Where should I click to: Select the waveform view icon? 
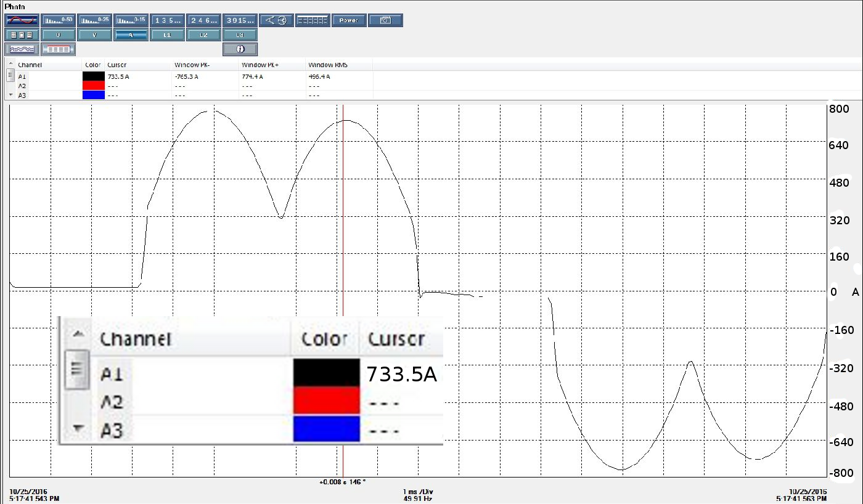point(22,20)
